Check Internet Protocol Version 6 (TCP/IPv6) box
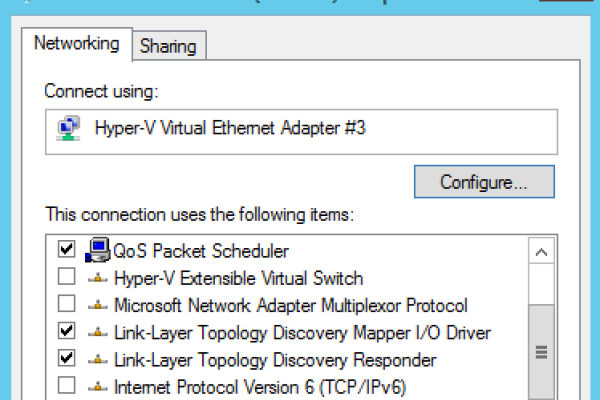Viewport: 600px width, 400px height. coord(67,386)
